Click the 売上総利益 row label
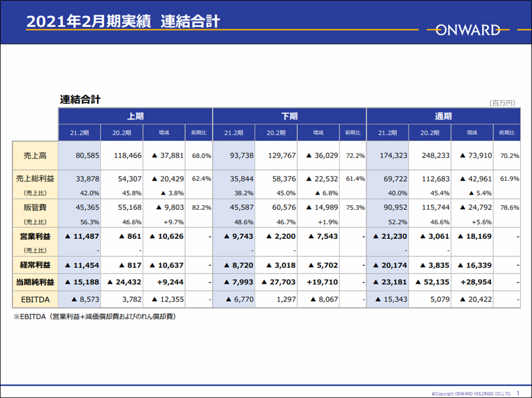The image size is (532, 398). [35, 179]
